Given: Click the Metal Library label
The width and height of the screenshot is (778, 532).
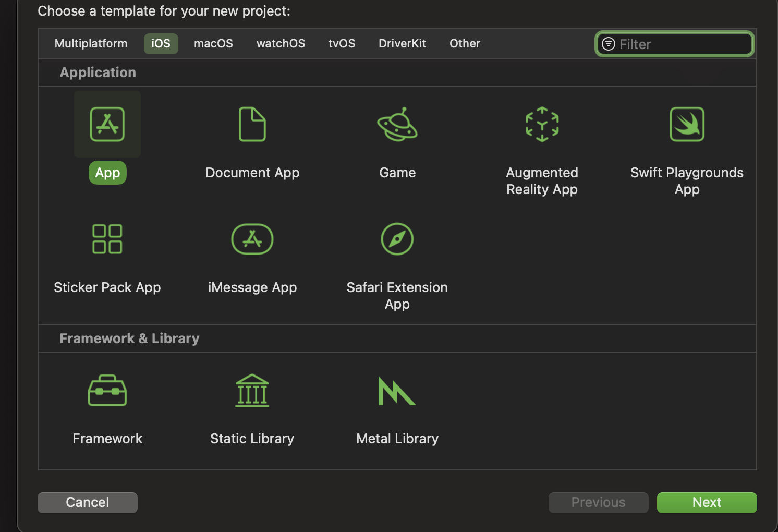Looking at the screenshot, I should click(x=397, y=439).
